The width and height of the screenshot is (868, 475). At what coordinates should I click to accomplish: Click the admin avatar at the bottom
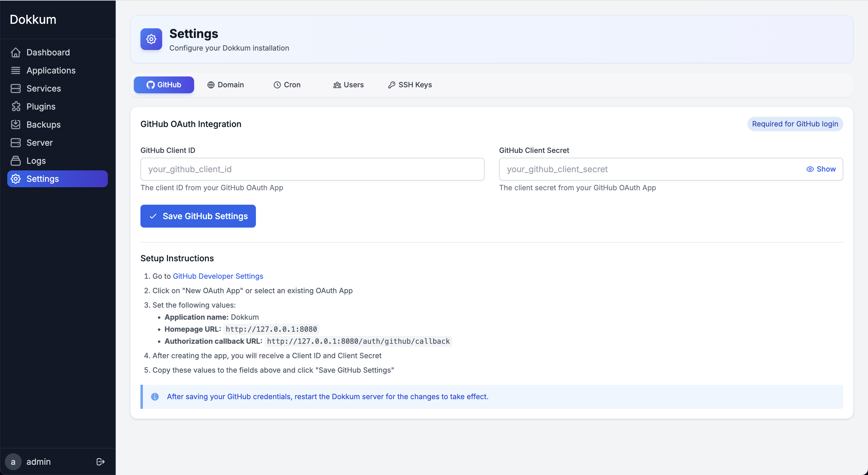click(x=13, y=461)
